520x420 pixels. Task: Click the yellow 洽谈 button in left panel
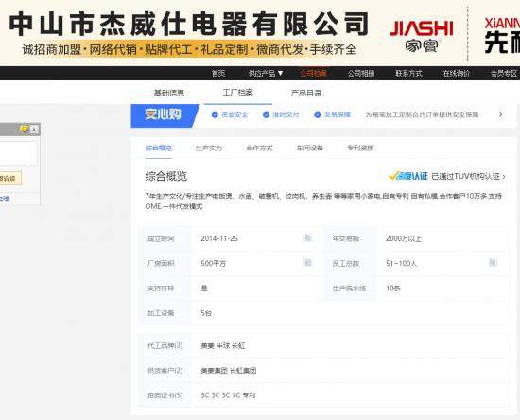[x=9, y=179]
